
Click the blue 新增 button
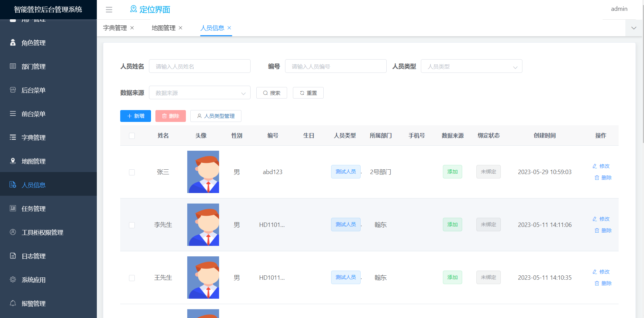pos(135,116)
